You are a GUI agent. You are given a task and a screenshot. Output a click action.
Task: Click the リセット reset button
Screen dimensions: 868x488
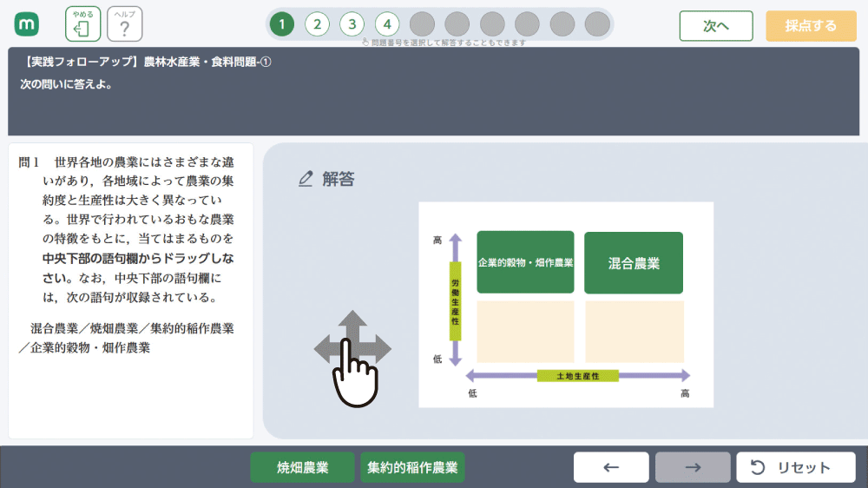(795, 467)
